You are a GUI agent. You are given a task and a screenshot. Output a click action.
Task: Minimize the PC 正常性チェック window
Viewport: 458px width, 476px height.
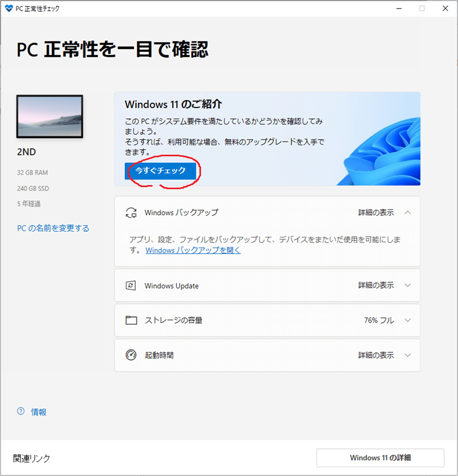[x=399, y=9]
